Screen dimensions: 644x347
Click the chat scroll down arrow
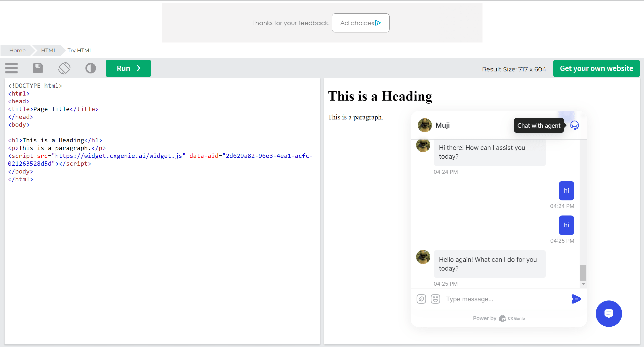point(583,284)
